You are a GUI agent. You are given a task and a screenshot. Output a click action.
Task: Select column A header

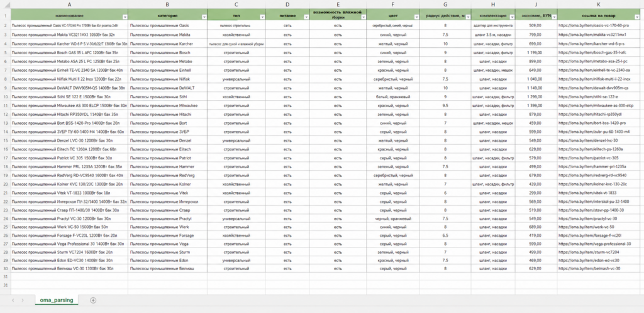pyautogui.click(x=69, y=4)
